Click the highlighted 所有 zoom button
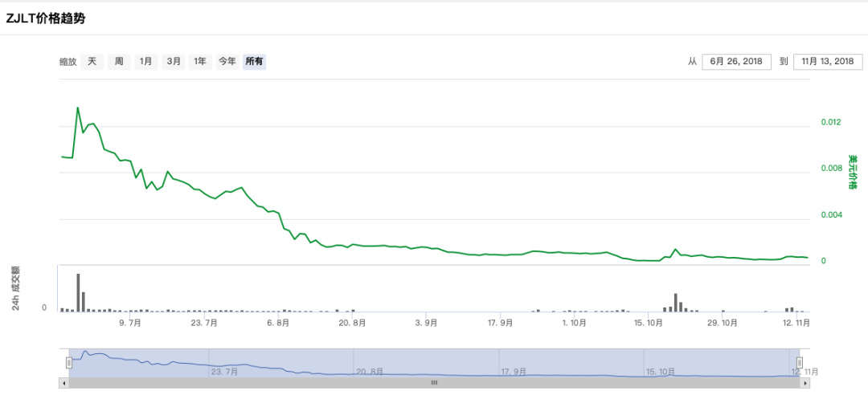 coord(255,62)
